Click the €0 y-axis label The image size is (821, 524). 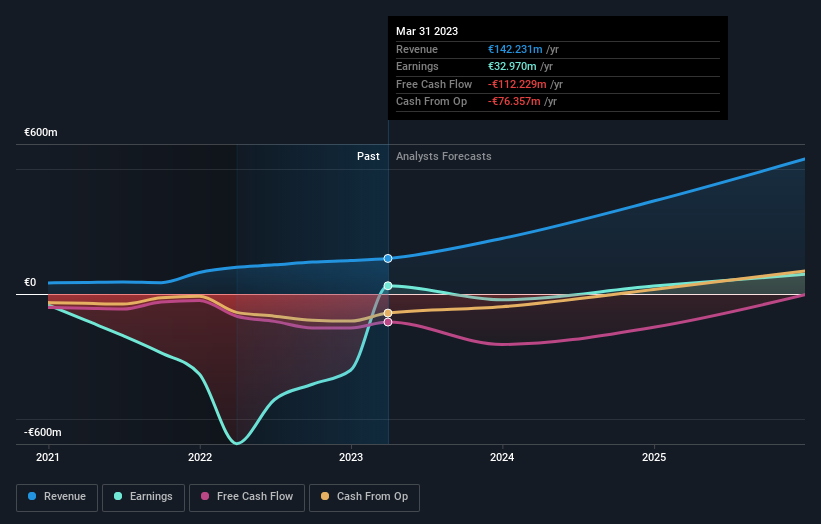coord(30,283)
